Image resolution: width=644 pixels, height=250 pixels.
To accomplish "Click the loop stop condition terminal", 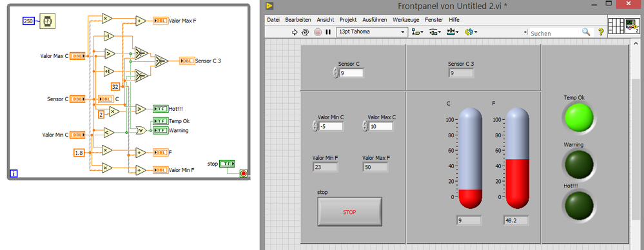I will coord(243,173).
